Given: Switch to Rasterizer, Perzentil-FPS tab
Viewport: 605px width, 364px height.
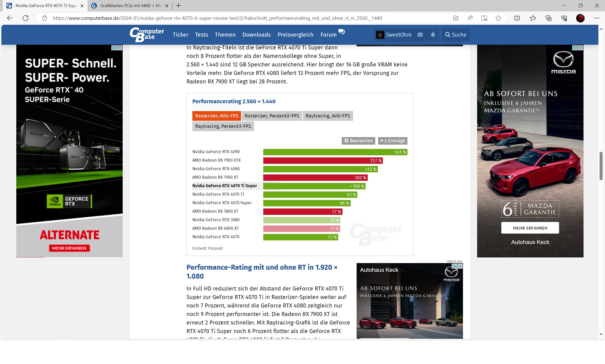Looking at the screenshot, I should (x=272, y=116).
